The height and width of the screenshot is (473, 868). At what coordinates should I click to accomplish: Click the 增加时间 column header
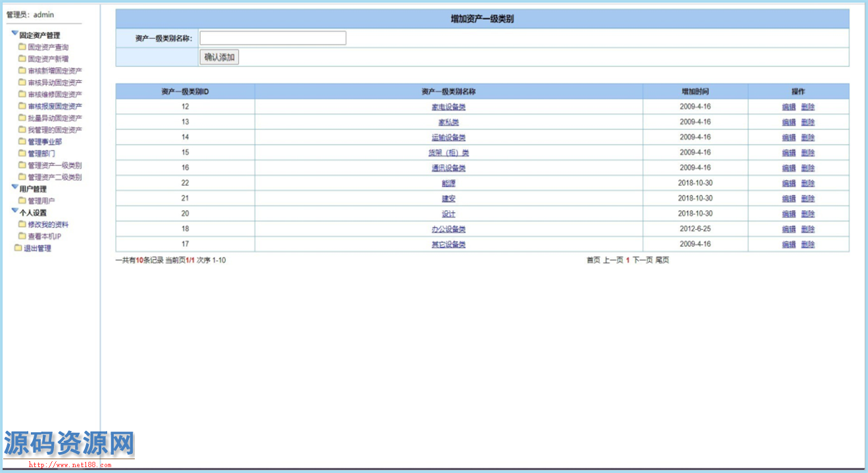695,91
